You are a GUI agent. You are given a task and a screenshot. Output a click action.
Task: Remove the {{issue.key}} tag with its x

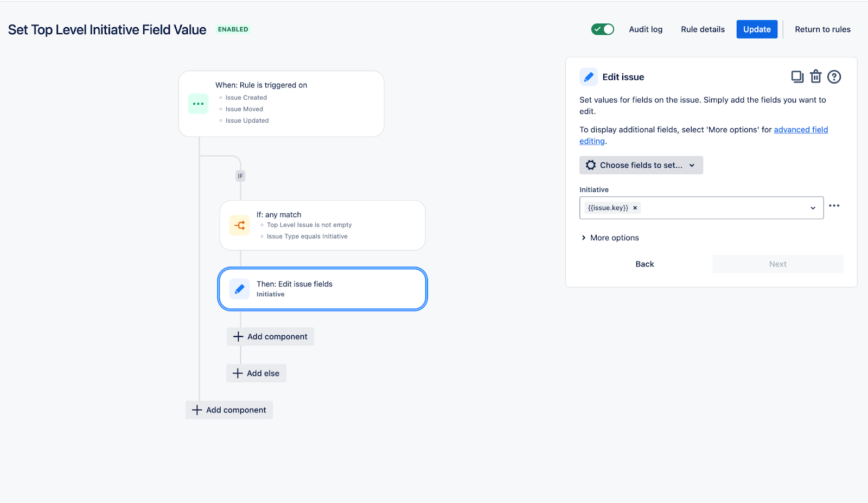(x=635, y=208)
